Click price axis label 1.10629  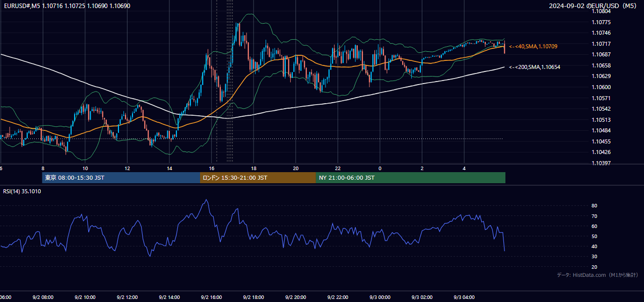pos(601,76)
